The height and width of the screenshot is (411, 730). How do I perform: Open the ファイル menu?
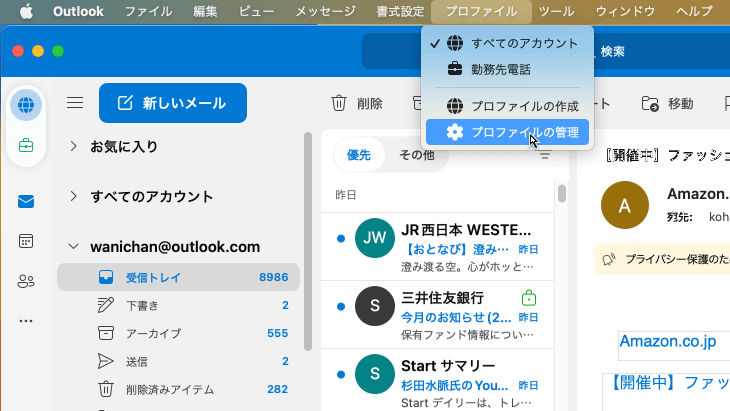click(148, 11)
